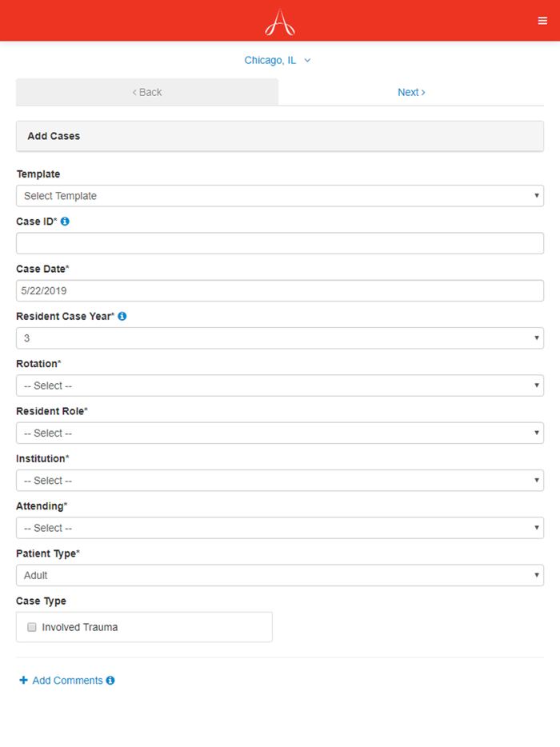Go back using the Back button
Viewport: 560px width, 747px height.
[146, 92]
